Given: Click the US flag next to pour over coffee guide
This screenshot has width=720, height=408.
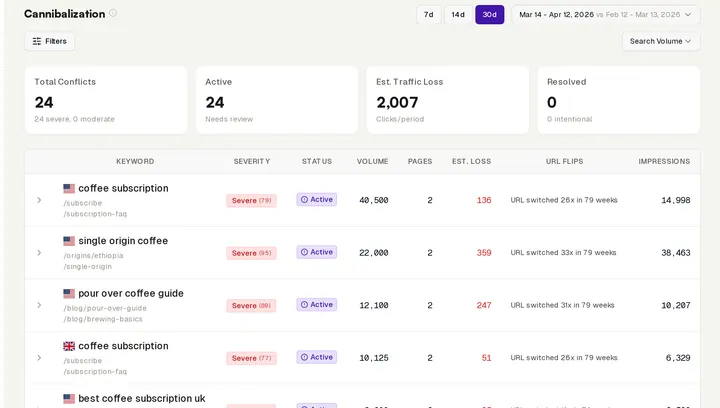Looking at the screenshot, I should pos(69,293).
